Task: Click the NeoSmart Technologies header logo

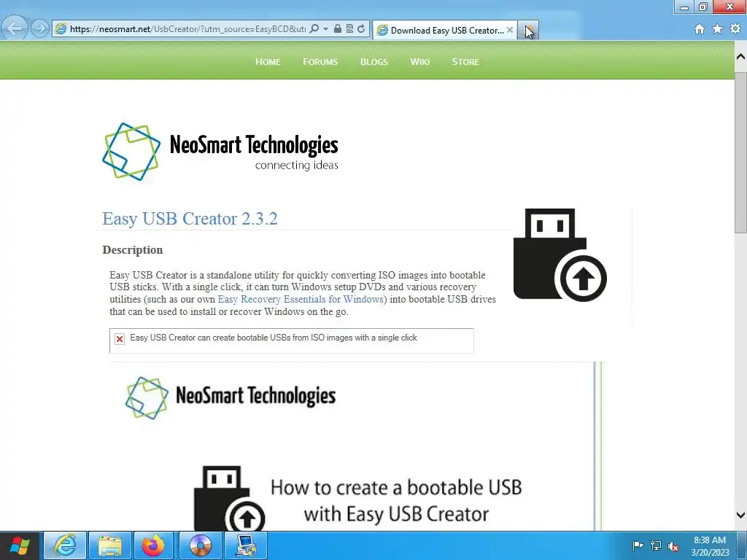Action: (220, 152)
